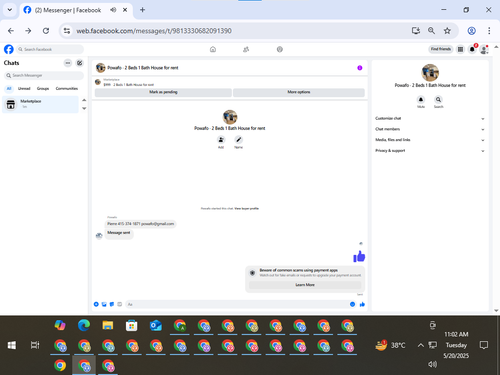Click the purple conversation information icon
This screenshot has height=375, width=500.
(x=360, y=68)
